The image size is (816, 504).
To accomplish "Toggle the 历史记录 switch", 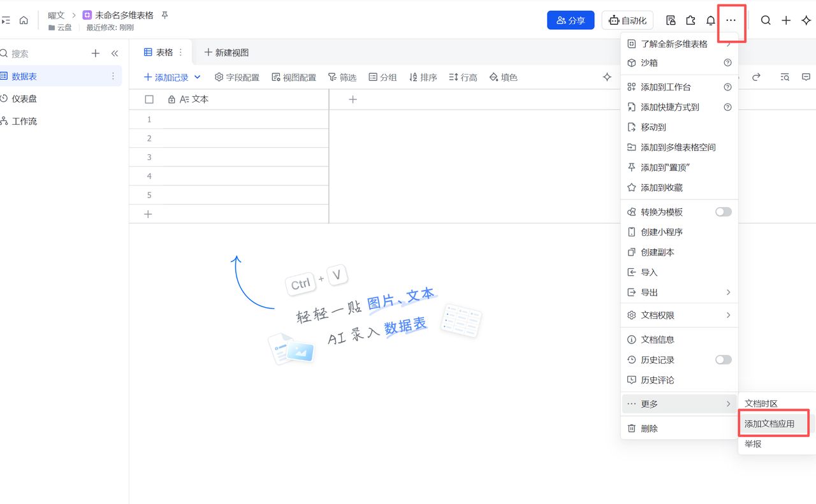I will pyautogui.click(x=724, y=360).
